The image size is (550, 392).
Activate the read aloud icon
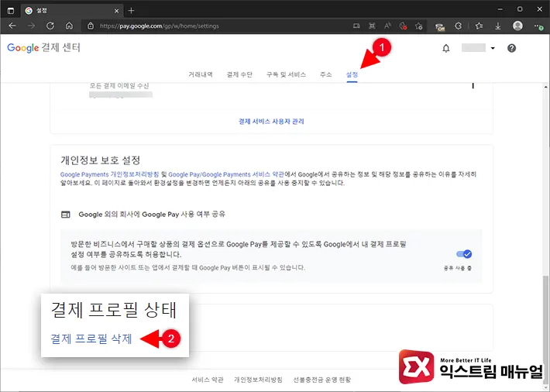tap(387, 26)
